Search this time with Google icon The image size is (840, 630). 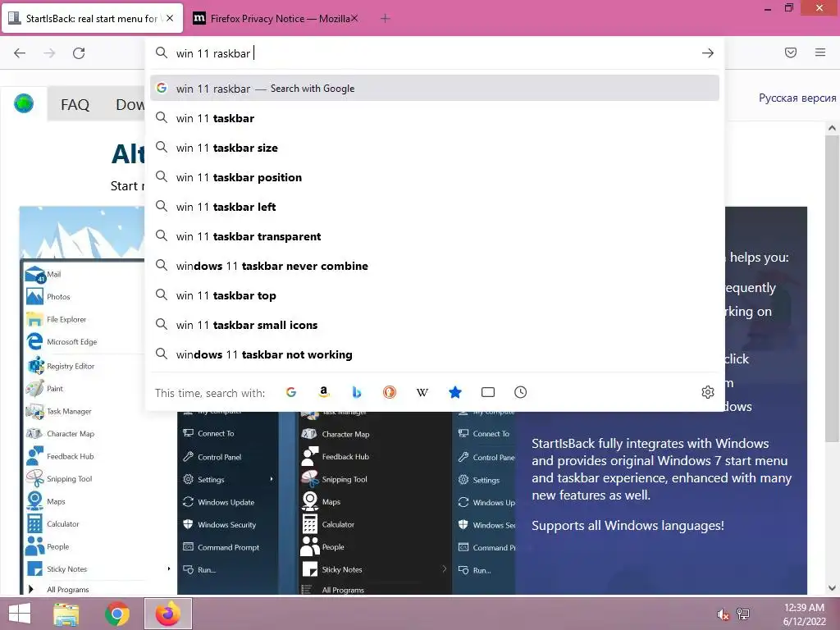click(291, 392)
